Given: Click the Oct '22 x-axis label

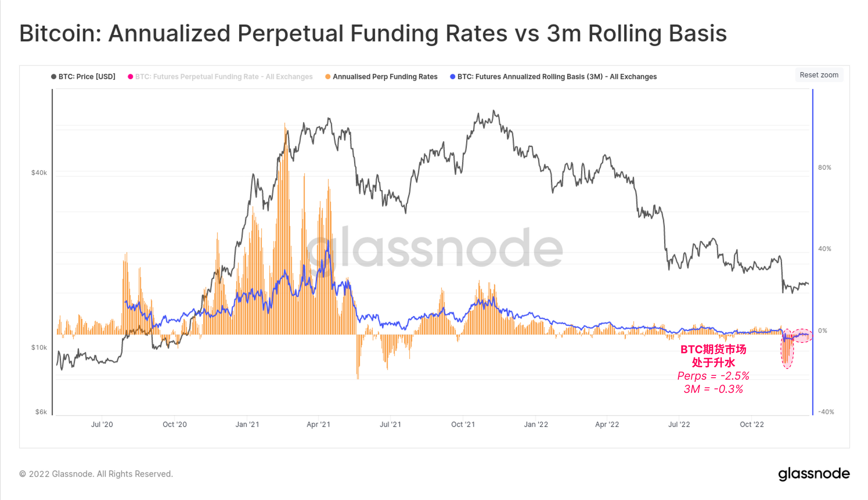Looking at the screenshot, I should [x=752, y=424].
